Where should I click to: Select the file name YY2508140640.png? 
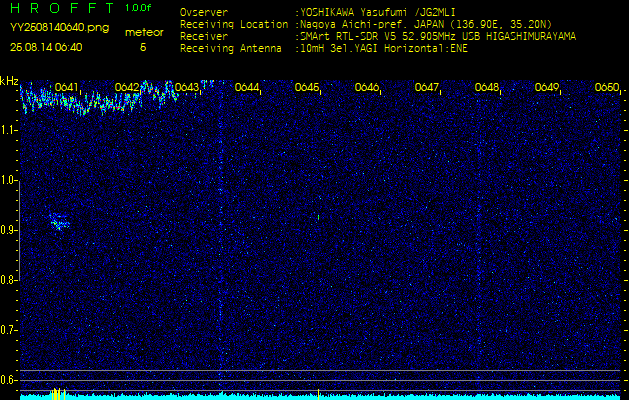coord(59,28)
